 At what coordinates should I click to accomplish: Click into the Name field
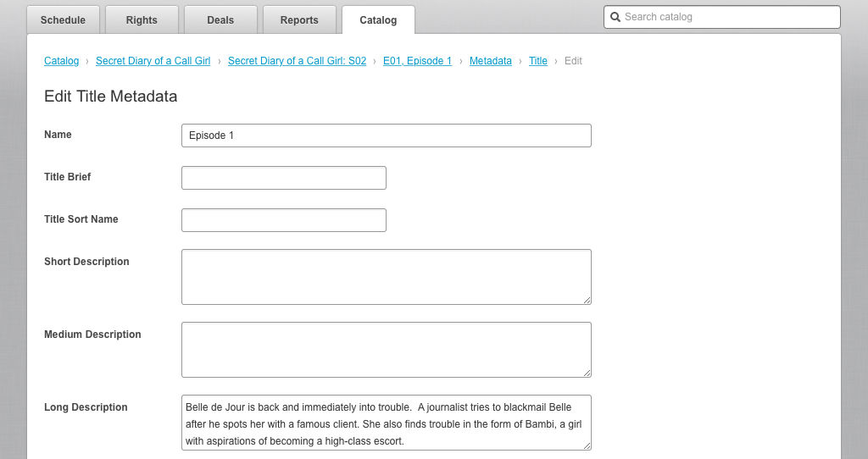click(x=387, y=135)
